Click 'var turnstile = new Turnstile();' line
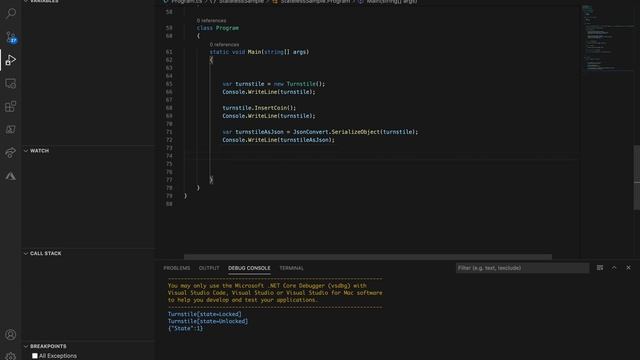640x360 pixels. point(273,84)
